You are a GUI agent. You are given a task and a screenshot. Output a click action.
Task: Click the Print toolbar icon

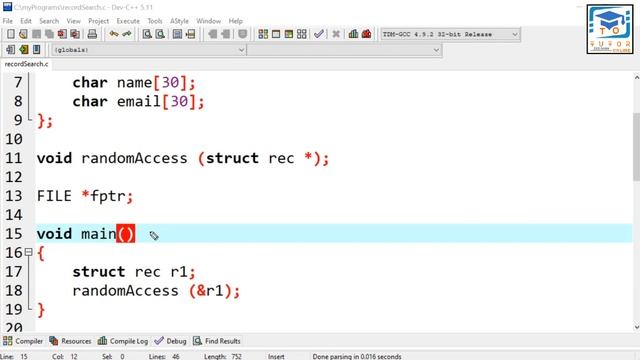(x=92, y=34)
